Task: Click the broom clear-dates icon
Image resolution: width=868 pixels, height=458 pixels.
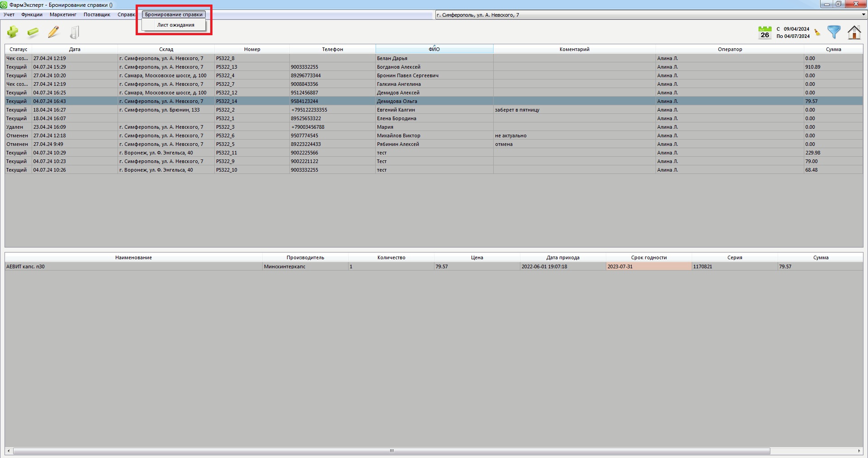Action: click(817, 33)
